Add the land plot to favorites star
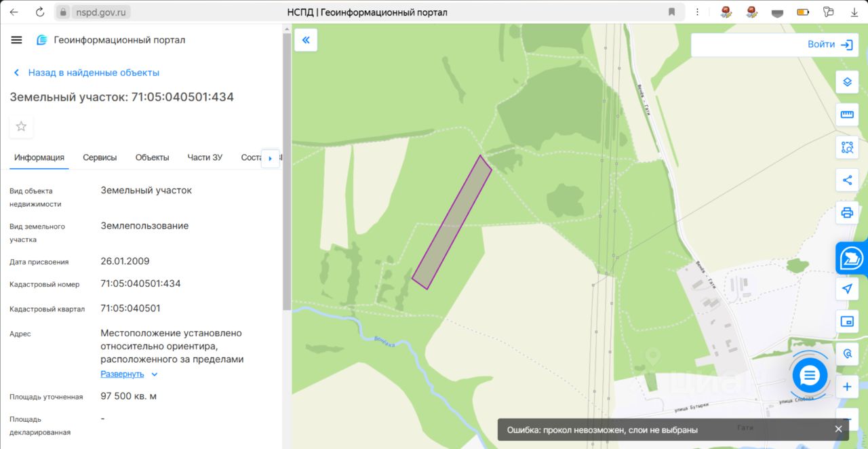The height and width of the screenshot is (449, 868). (21, 126)
